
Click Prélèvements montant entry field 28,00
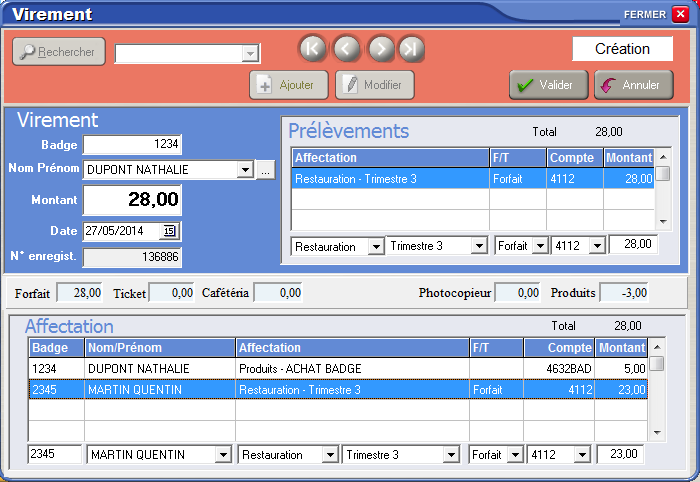point(633,244)
